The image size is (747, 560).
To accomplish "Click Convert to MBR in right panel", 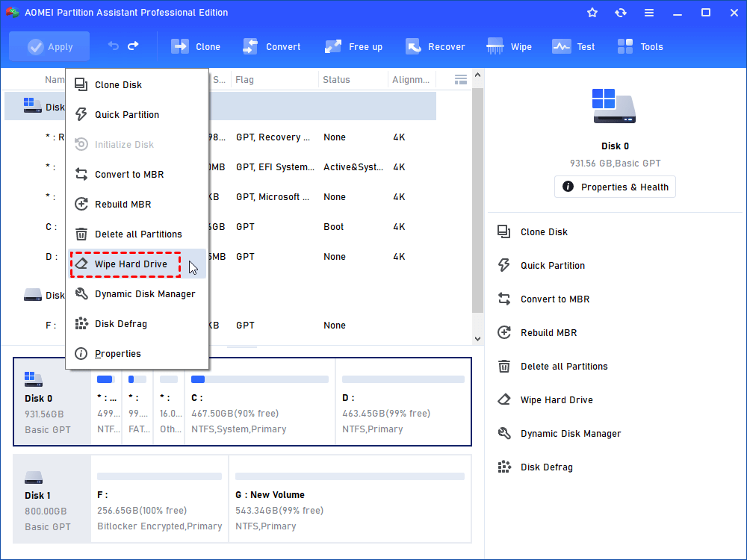I will [x=555, y=299].
